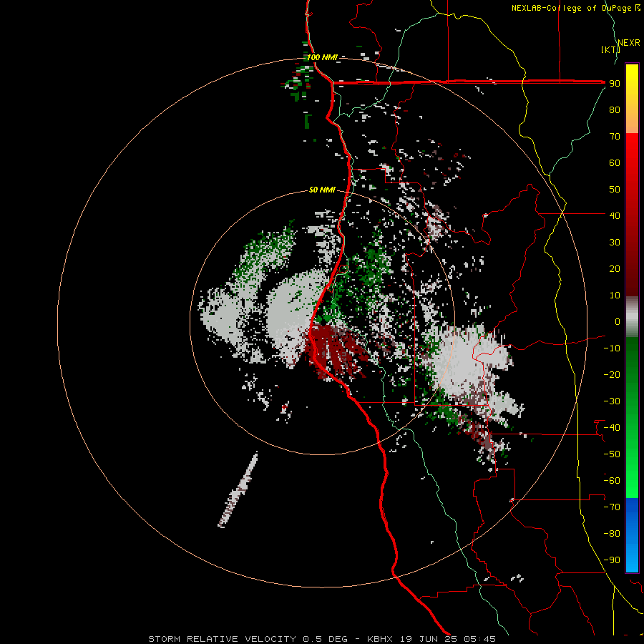
Task: Click the positive 40 knot scale label
Action: pos(615,216)
